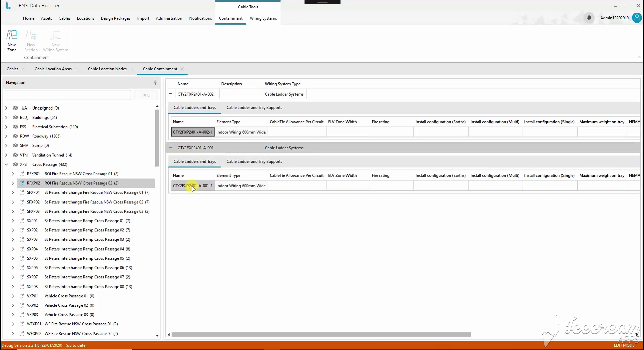Image resolution: width=644 pixels, height=350 pixels.
Task: Close the Cable Location Areas tab
Action: [x=77, y=69]
